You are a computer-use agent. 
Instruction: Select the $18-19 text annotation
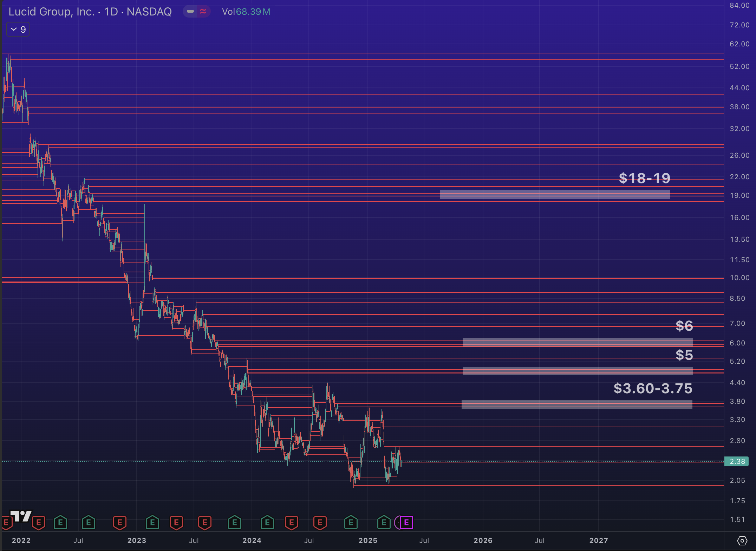click(644, 178)
